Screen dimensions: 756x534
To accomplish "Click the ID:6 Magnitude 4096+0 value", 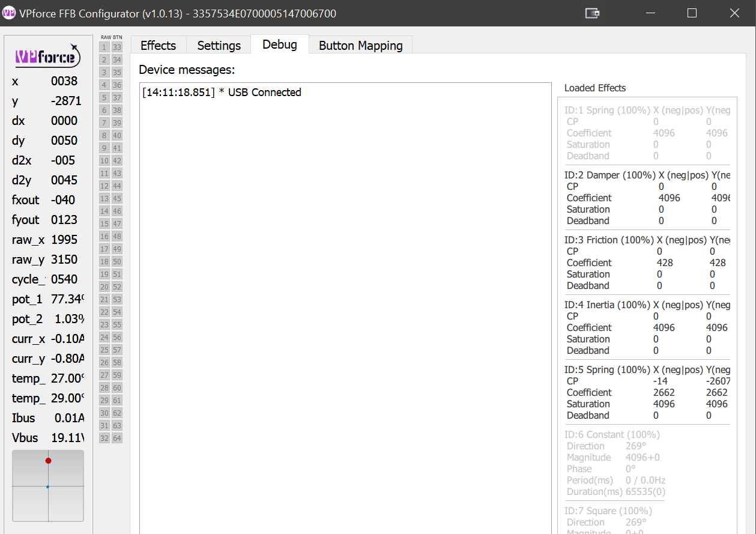I will [643, 457].
